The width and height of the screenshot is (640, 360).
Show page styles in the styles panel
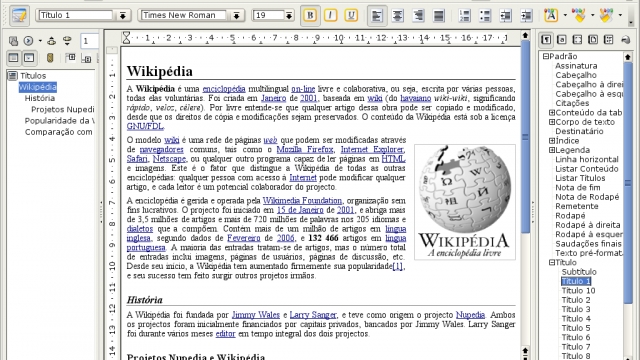pyautogui.click(x=593, y=40)
